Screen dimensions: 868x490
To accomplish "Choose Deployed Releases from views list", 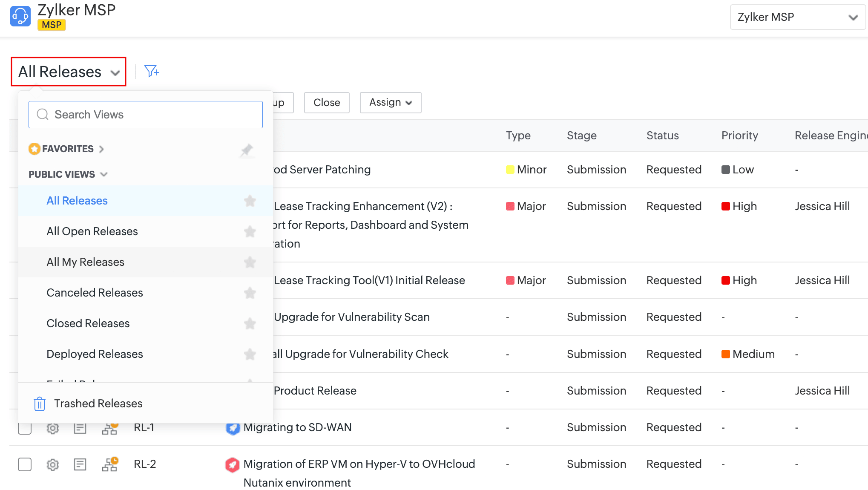I will pos(95,354).
